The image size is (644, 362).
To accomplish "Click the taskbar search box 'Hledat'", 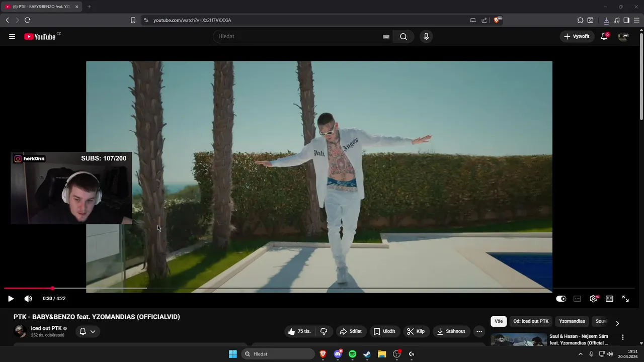I will (278, 354).
